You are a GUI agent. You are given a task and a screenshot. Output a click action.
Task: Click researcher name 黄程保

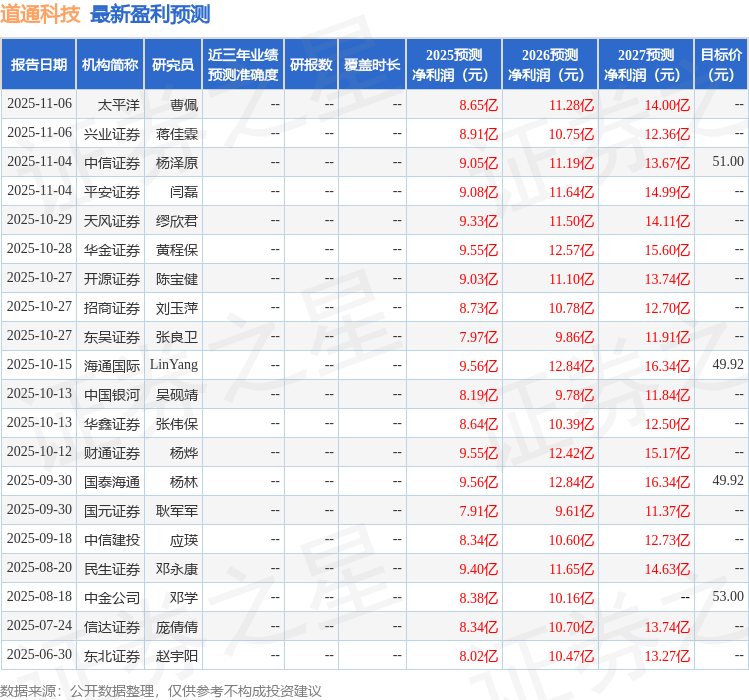click(x=177, y=250)
